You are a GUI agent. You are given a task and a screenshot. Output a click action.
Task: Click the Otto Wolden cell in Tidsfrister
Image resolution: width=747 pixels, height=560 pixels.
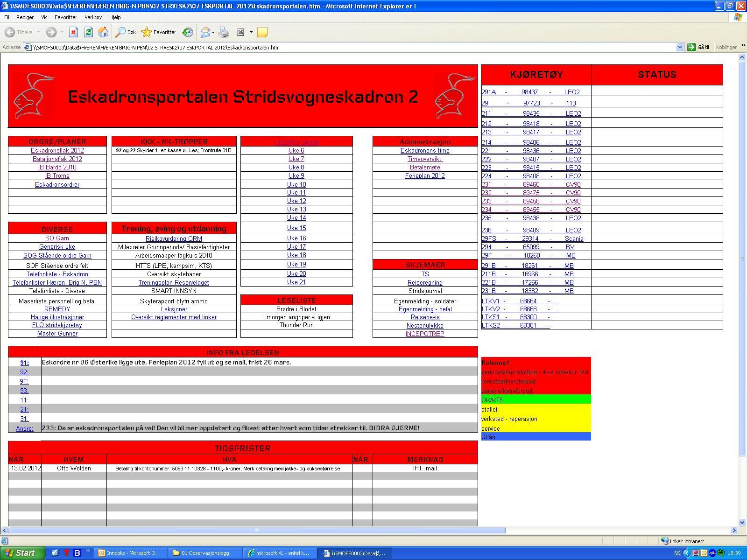point(74,468)
